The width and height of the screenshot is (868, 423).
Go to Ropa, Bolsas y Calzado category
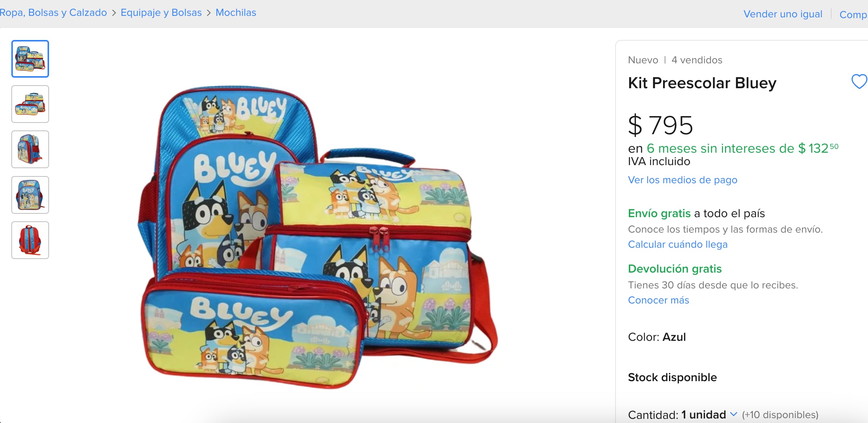53,12
